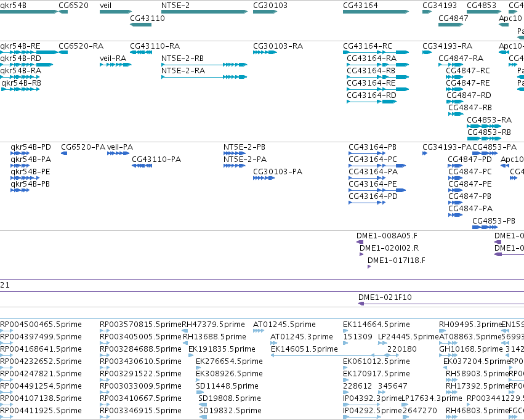This screenshot has height=420, width=524.
Task: Click EST RP003346915.5prime
Action: [105, 417]
